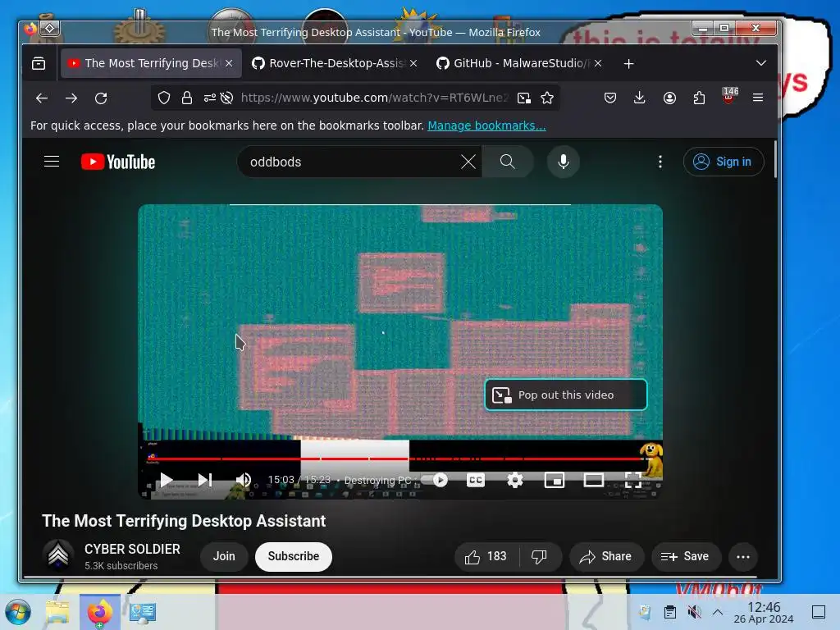Focus the Firefox URL address field

tap(374, 98)
